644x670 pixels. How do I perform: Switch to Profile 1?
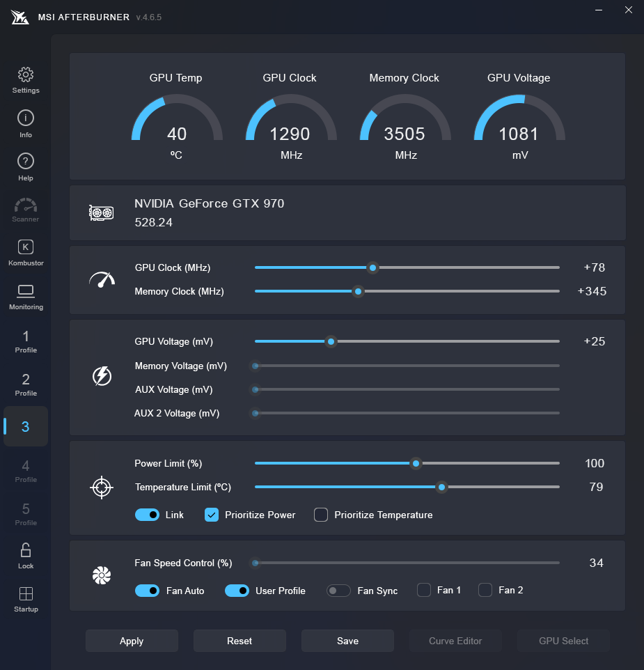coord(26,341)
